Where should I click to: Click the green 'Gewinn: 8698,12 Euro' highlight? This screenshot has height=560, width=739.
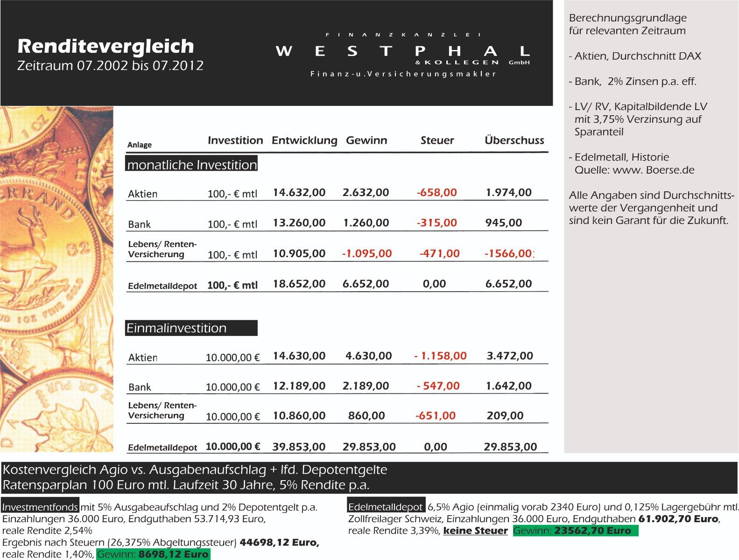click(x=153, y=554)
